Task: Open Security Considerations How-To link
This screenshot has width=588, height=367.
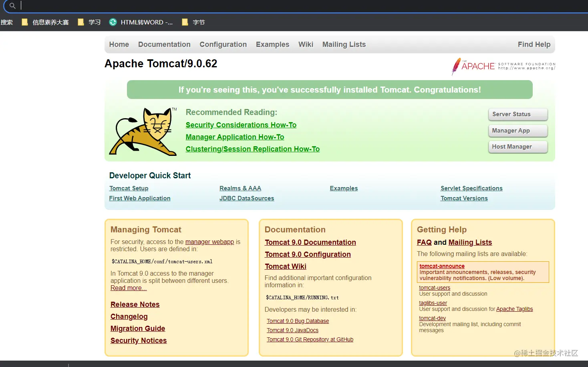Action: [241, 125]
